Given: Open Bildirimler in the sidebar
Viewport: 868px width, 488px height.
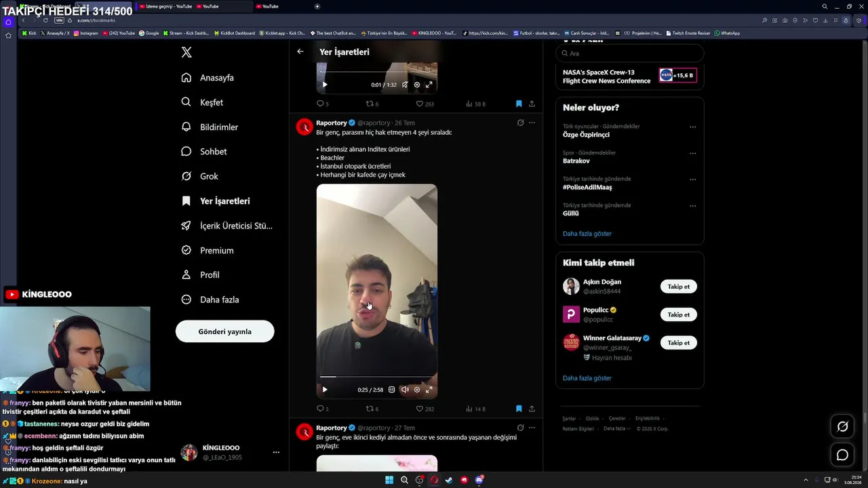Looking at the screenshot, I should point(210,127).
